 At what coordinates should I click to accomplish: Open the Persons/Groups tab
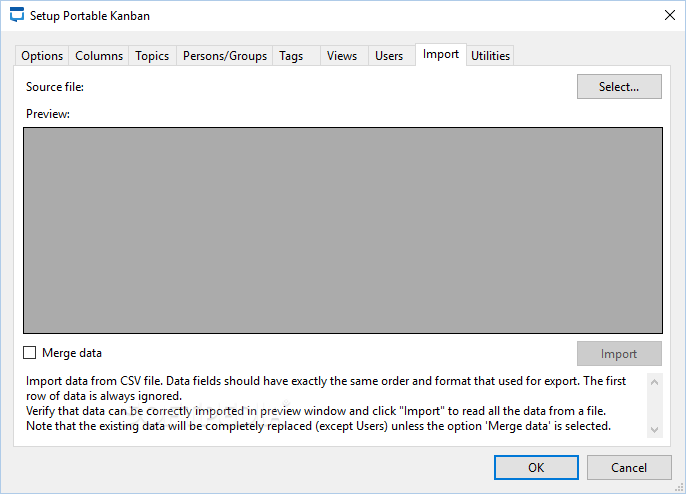click(x=224, y=56)
